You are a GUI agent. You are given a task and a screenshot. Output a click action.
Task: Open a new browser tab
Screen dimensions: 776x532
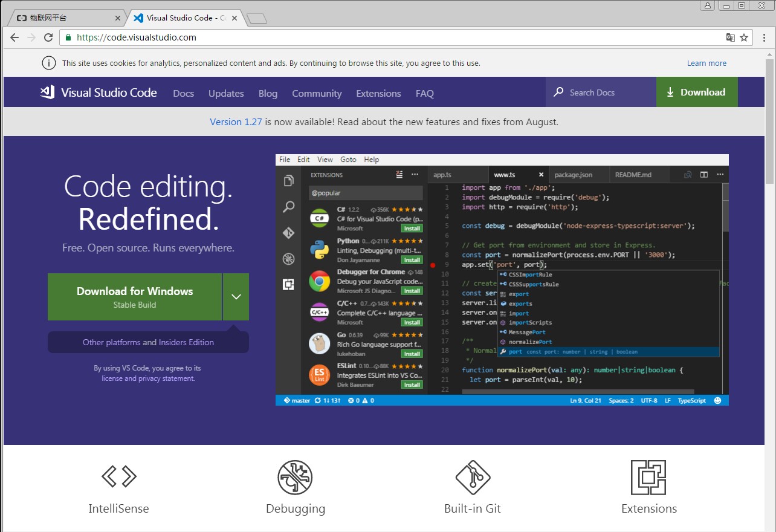click(257, 19)
